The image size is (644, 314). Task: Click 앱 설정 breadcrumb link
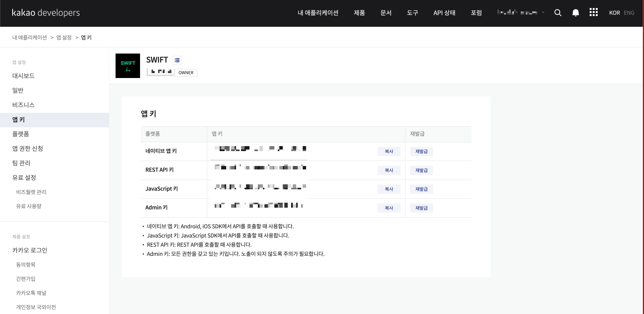click(x=64, y=37)
